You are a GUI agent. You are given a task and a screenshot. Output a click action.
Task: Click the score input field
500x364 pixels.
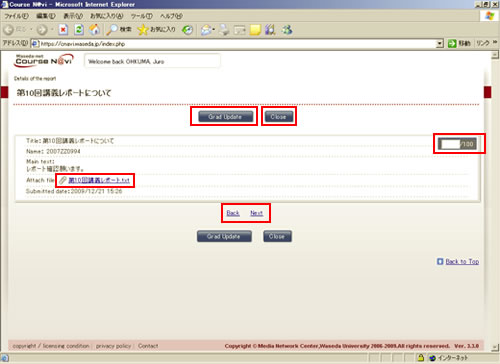450,144
